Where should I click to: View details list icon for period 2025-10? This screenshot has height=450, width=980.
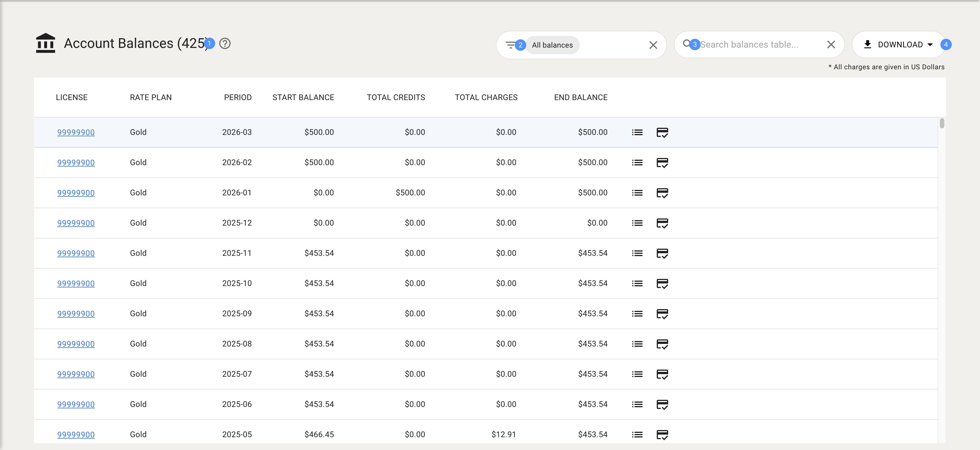click(x=637, y=284)
